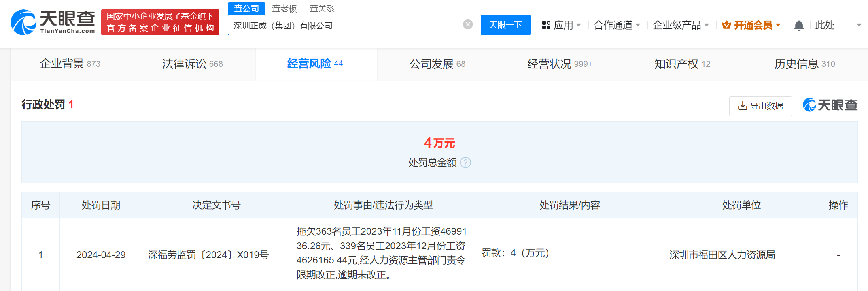
Task: Open the user account dropdown arrow
Action: tap(859, 25)
